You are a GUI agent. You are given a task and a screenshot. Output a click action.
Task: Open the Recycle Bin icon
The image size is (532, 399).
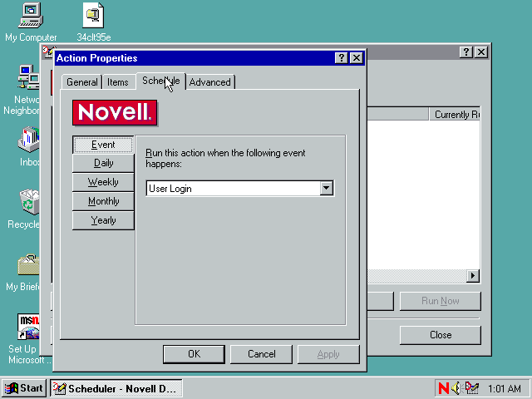[30, 202]
